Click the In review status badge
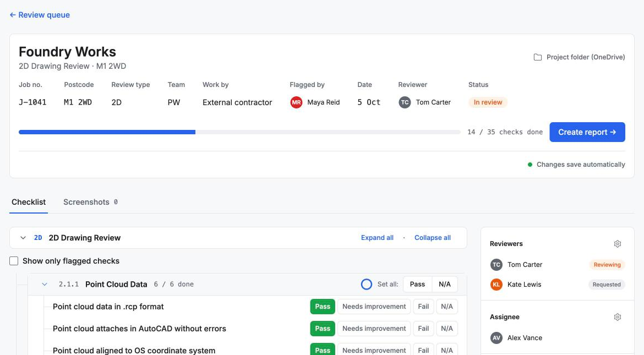 [x=488, y=102]
